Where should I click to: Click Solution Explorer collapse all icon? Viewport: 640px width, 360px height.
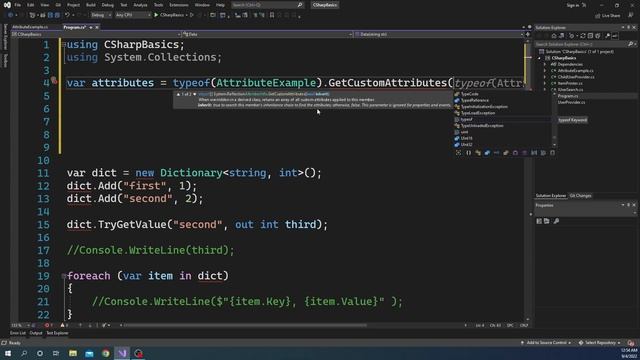[590, 36]
